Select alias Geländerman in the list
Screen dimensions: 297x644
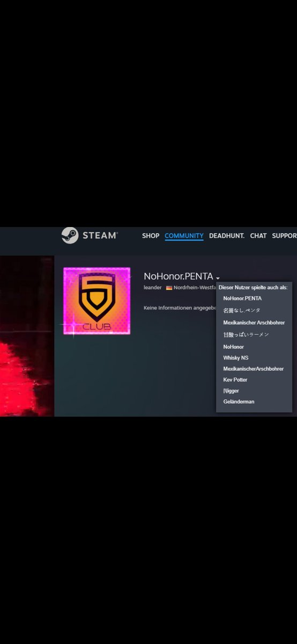pyautogui.click(x=239, y=402)
